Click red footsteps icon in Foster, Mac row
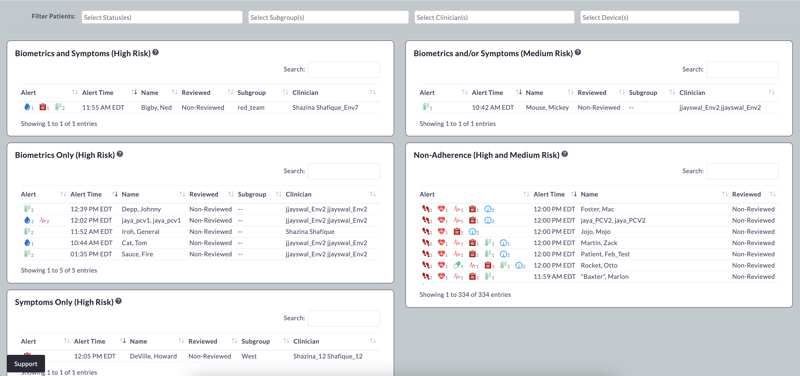The height and width of the screenshot is (376, 800). (426, 209)
